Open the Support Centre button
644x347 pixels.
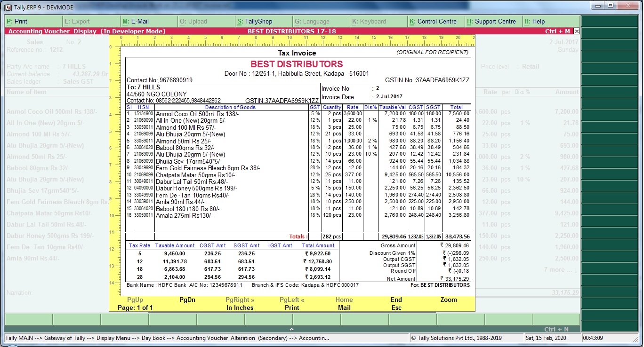click(494, 21)
